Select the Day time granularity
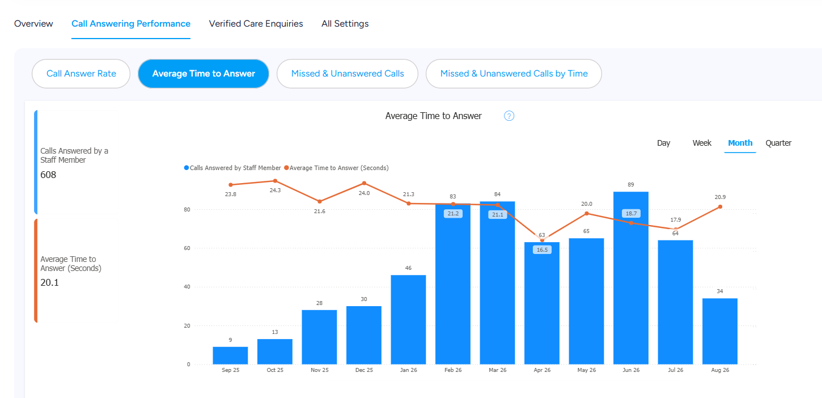The width and height of the screenshot is (822, 398). click(664, 143)
